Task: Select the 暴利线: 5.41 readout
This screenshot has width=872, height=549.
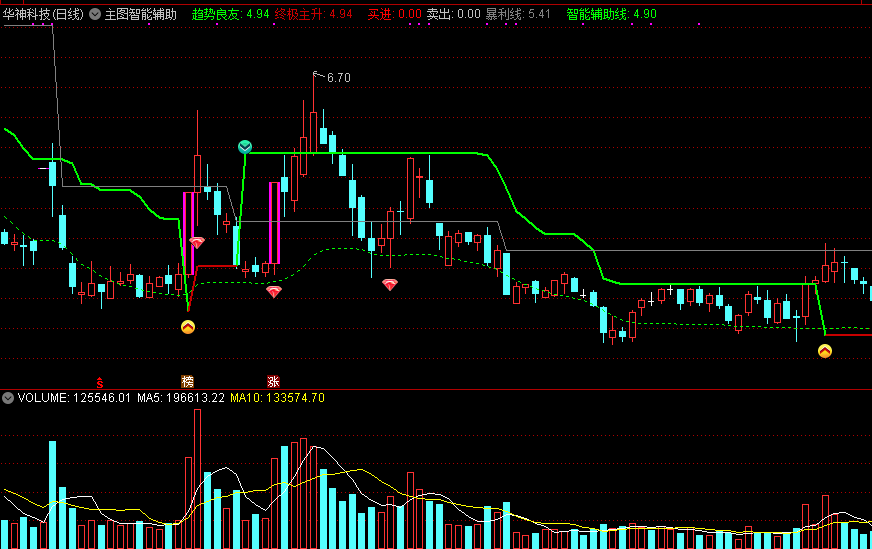Action: [518, 14]
